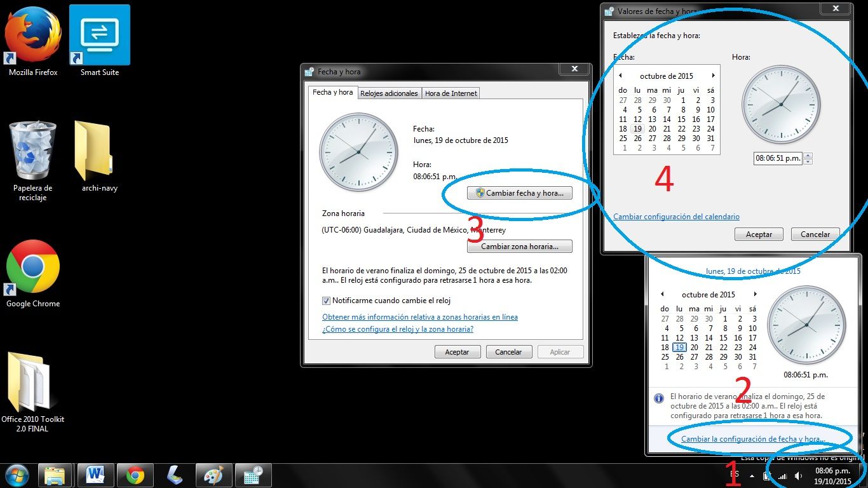
Task: Go to the next month in the Valores de fecha dialog
Action: tap(713, 76)
